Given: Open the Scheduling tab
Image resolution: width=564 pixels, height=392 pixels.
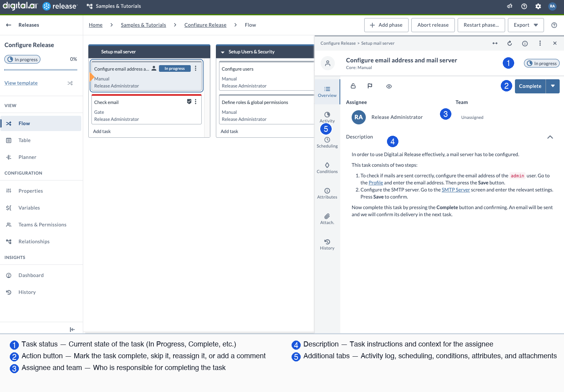Looking at the screenshot, I should click(x=327, y=142).
